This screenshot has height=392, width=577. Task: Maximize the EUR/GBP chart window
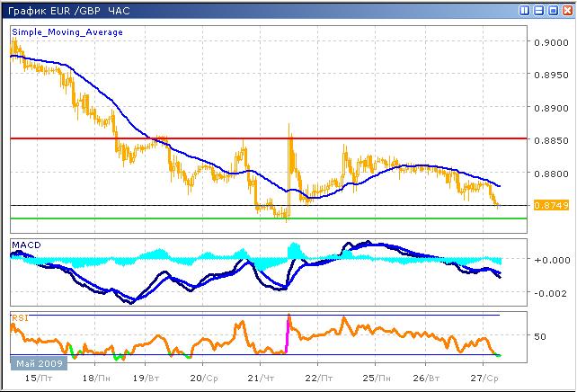click(552, 10)
